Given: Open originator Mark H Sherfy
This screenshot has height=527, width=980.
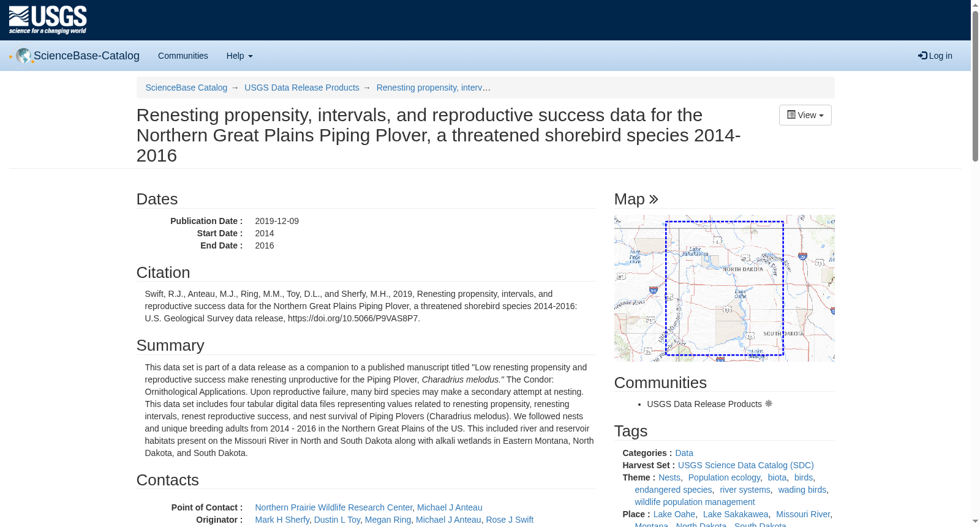Looking at the screenshot, I should [x=282, y=520].
